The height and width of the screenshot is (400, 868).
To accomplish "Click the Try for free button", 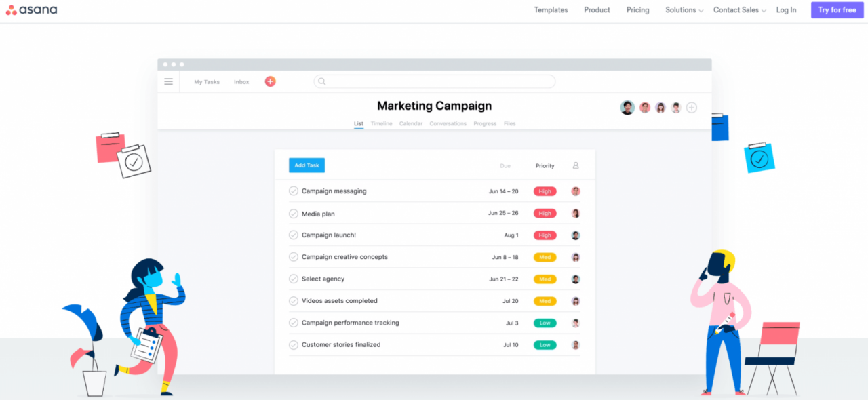I will click(x=836, y=9).
